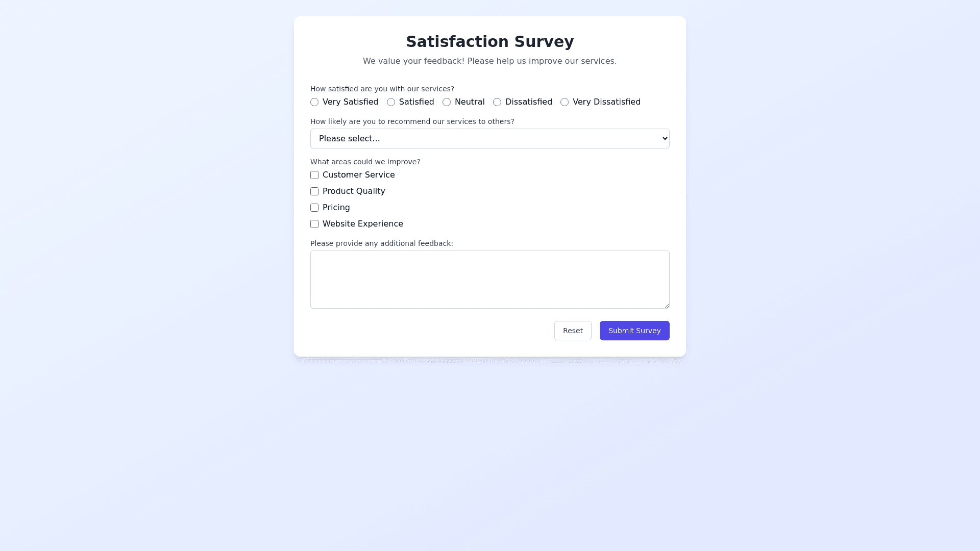
Task: Pick the 'Neutral' satisfaction radio
Action: pos(447,102)
